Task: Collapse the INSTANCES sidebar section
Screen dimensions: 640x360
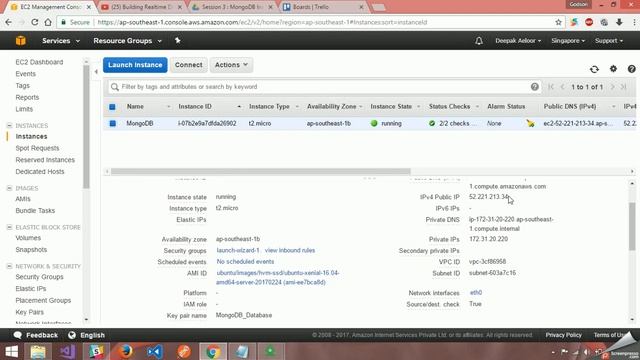Action: coord(9,125)
